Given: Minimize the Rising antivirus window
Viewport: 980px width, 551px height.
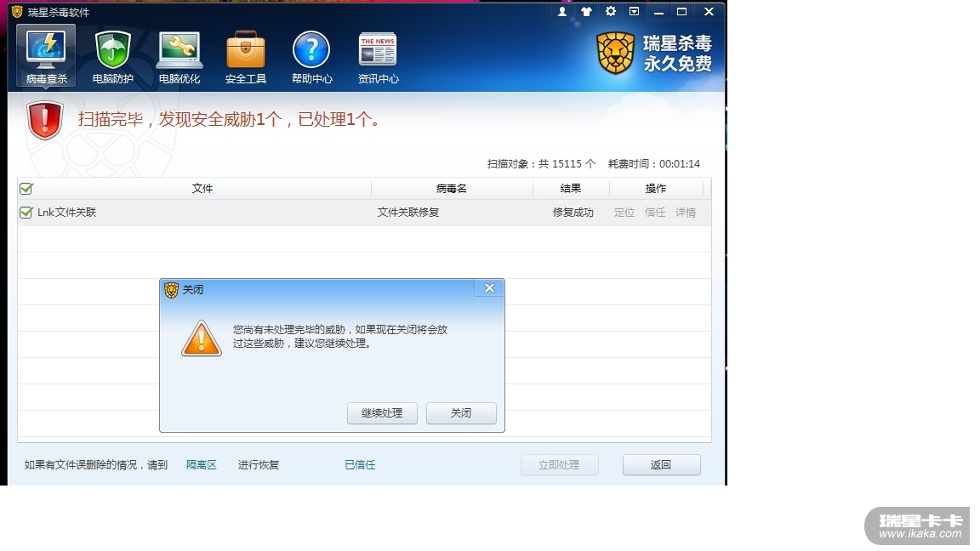Looking at the screenshot, I should pyautogui.click(x=658, y=11).
